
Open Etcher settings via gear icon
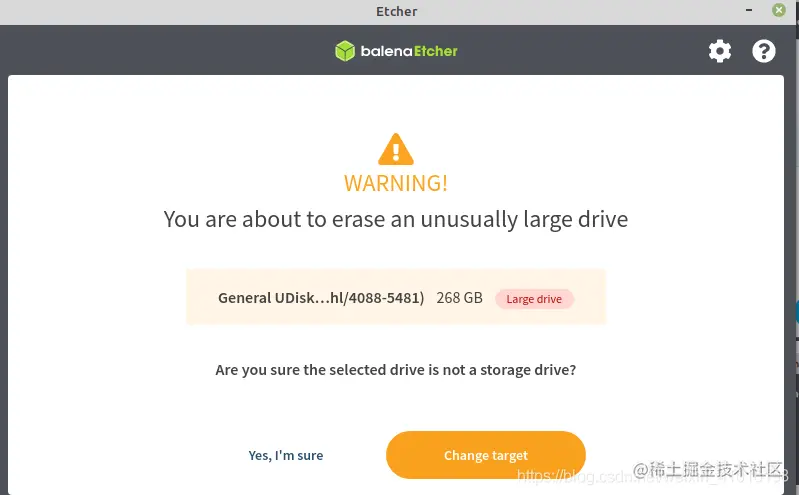[x=720, y=51]
